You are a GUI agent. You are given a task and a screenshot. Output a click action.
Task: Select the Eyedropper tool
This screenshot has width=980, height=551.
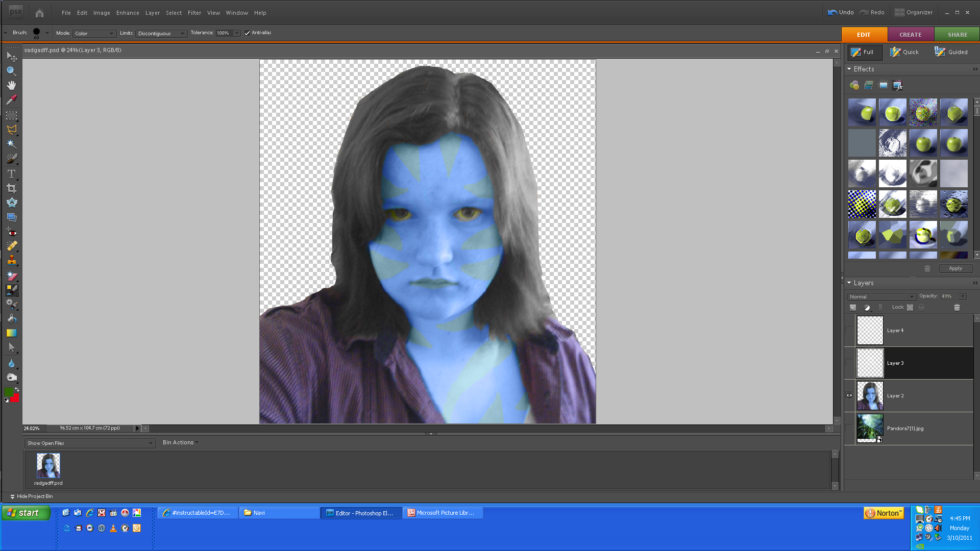tap(12, 99)
